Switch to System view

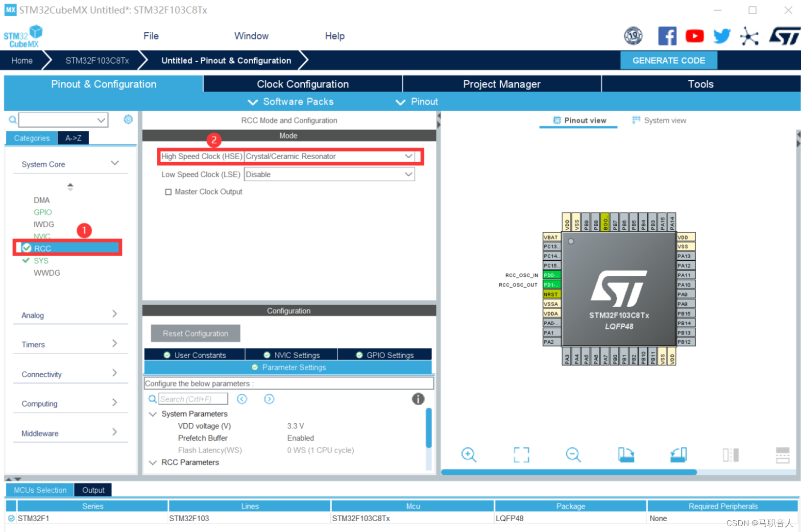click(x=659, y=121)
